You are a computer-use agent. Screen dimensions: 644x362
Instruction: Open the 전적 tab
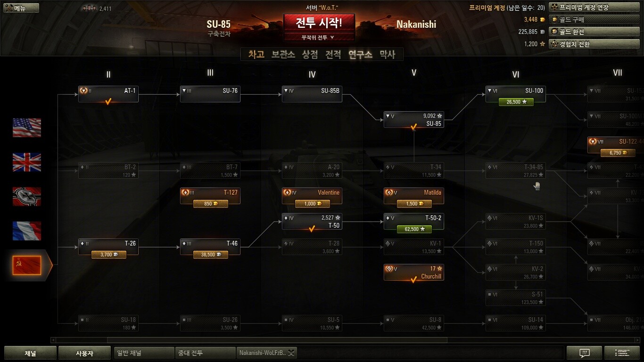pyautogui.click(x=333, y=54)
